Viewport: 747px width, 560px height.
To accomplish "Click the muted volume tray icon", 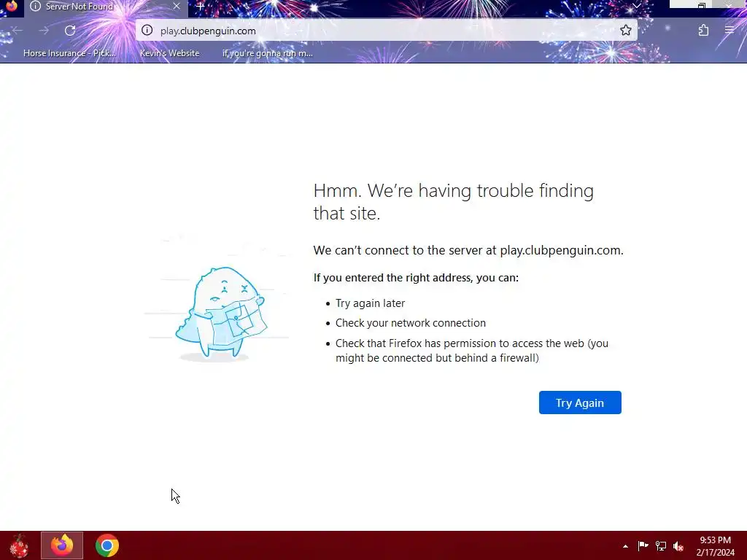I will point(678,546).
